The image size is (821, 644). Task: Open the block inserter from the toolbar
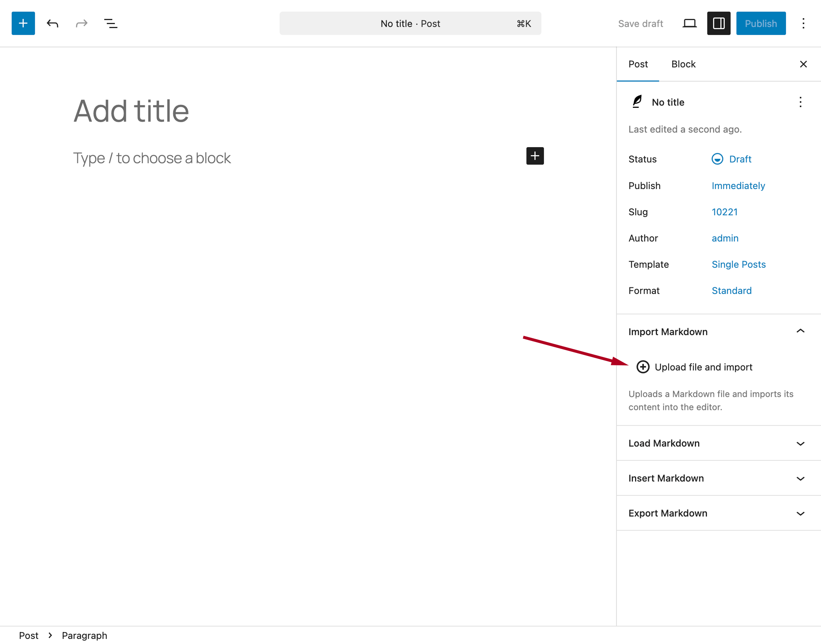click(23, 23)
